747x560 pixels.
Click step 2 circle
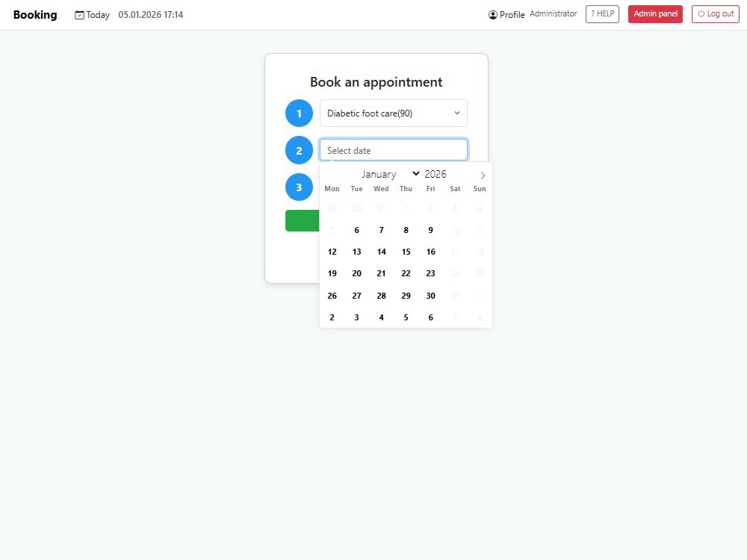(299, 151)
